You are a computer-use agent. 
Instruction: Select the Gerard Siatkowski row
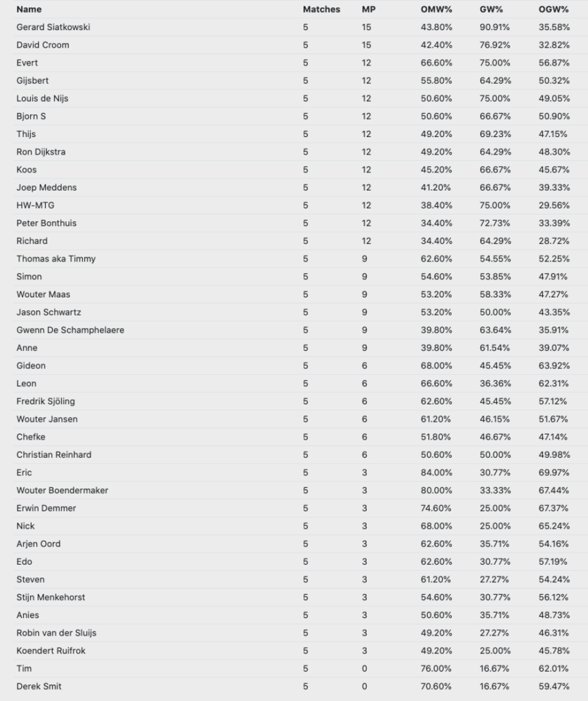pos(301,27)
